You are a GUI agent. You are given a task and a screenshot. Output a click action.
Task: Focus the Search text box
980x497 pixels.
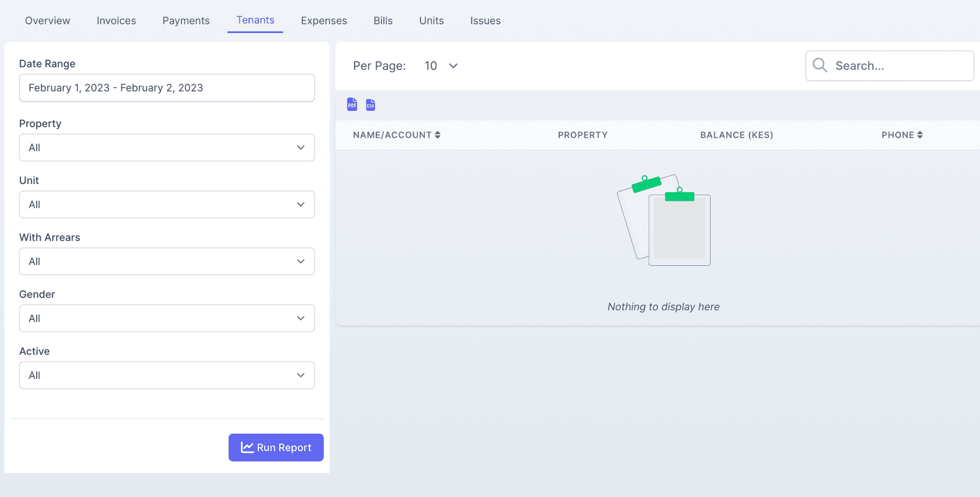coord(900,66)
